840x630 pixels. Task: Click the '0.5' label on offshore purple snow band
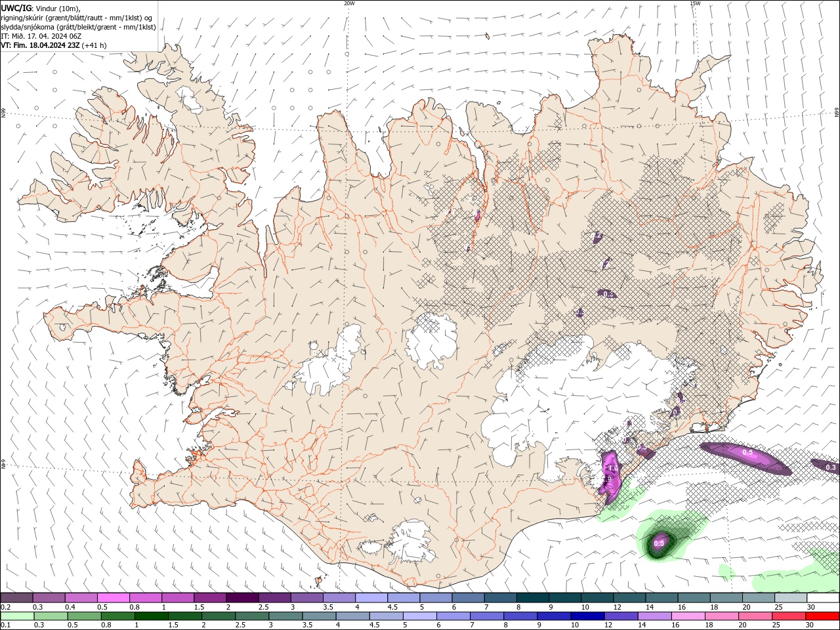click(x=747, y=452)
